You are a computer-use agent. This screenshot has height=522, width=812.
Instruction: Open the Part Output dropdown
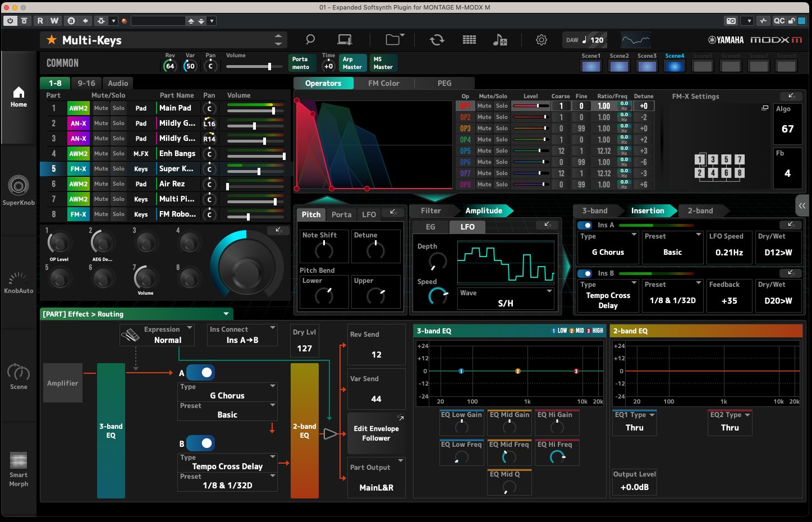coord(376,478)
